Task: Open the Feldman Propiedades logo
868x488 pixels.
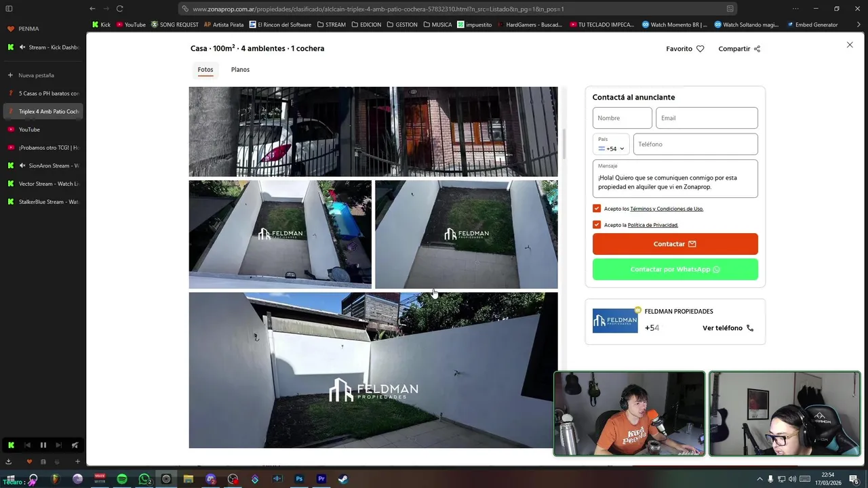Action: (x=615, y=321)
